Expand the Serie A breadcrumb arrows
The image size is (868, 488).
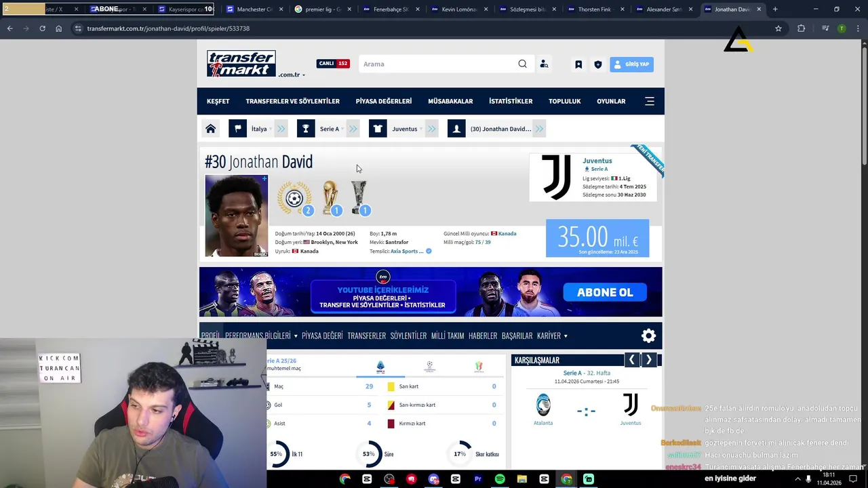click(353, 129)
